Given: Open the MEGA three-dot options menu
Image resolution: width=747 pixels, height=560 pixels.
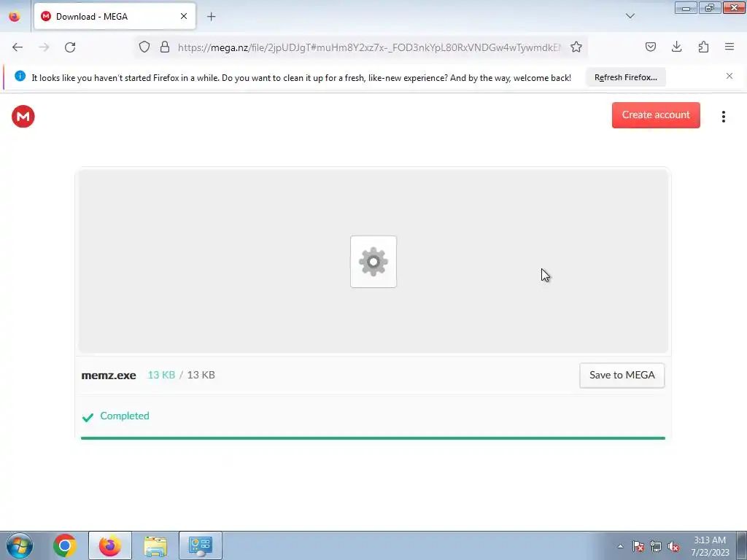Looking at the screenshot, I should pyautogui.click(x=723, y=117).
